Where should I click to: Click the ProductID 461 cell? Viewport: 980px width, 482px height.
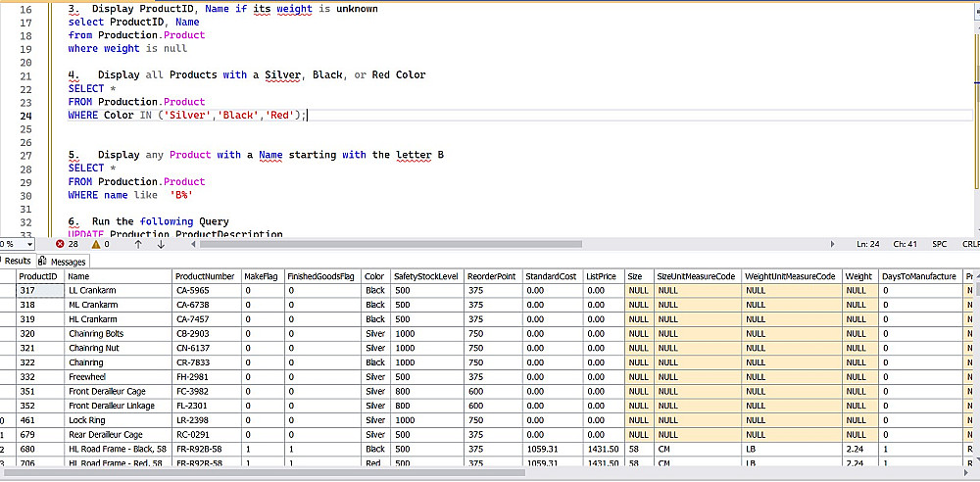[x=30, y=418]
